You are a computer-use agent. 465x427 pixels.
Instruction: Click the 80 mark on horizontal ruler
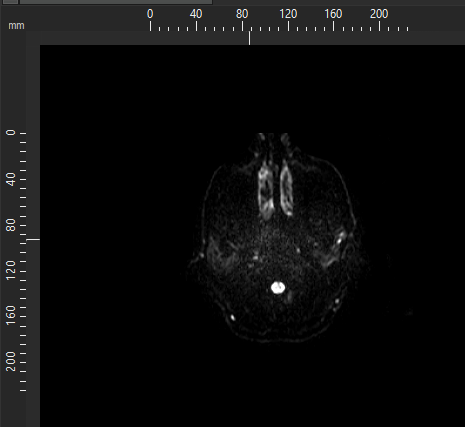click(x=242, y=14)
